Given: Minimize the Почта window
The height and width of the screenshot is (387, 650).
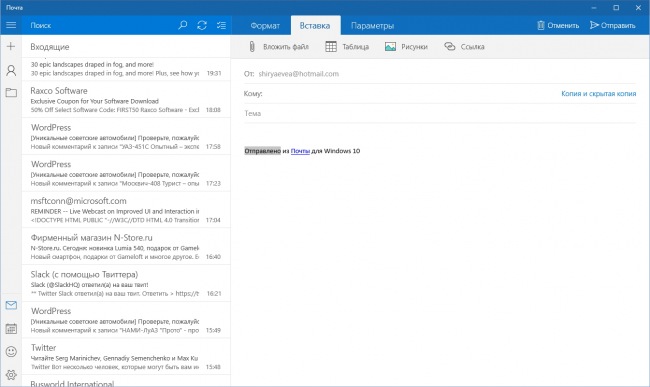Looking at the screenshot, I should point(594,7).
